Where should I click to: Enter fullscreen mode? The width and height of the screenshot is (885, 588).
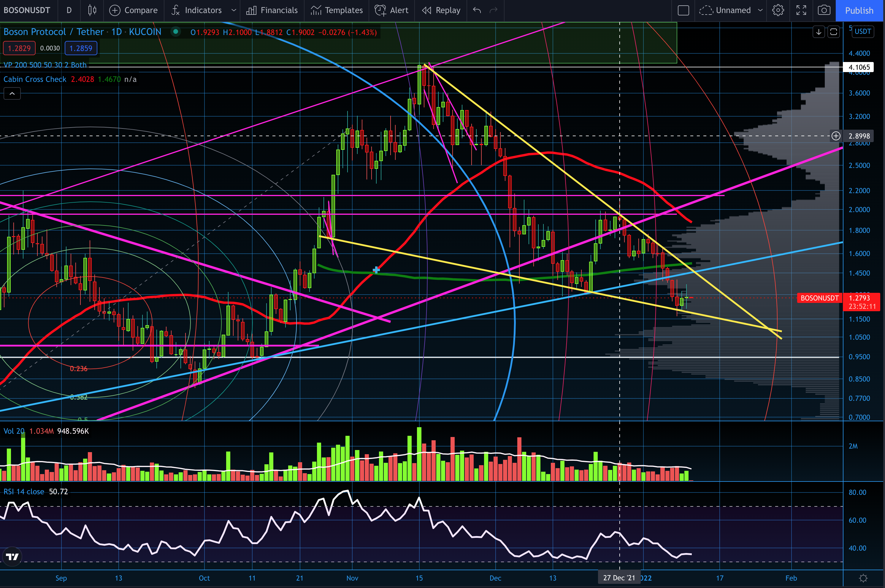coord(801,10)
